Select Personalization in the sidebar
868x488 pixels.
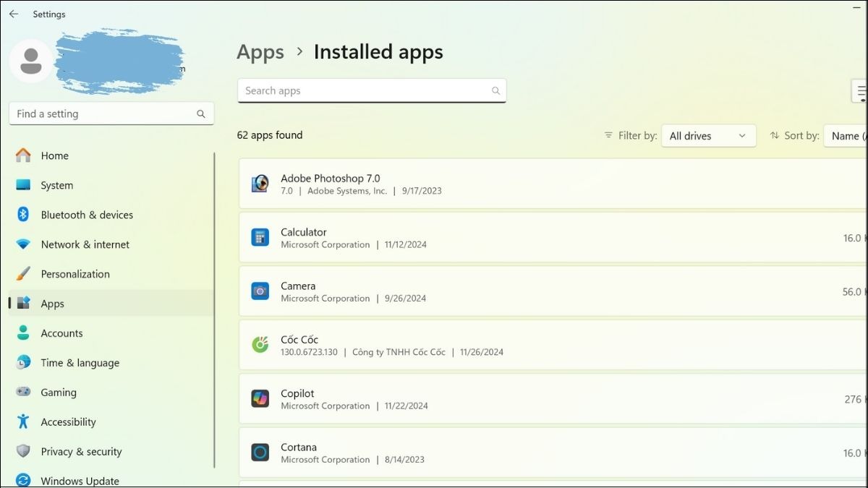pyautogui.click(x=111, y=274)
